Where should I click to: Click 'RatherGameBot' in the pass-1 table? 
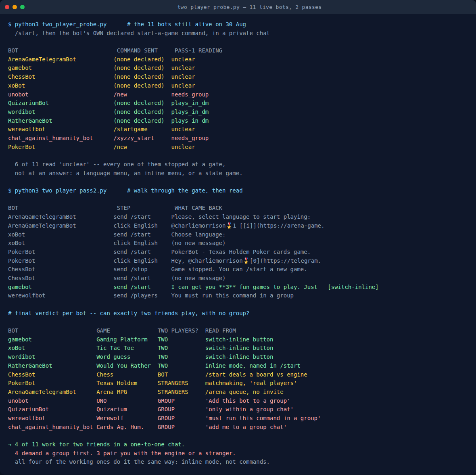[30, 121]
